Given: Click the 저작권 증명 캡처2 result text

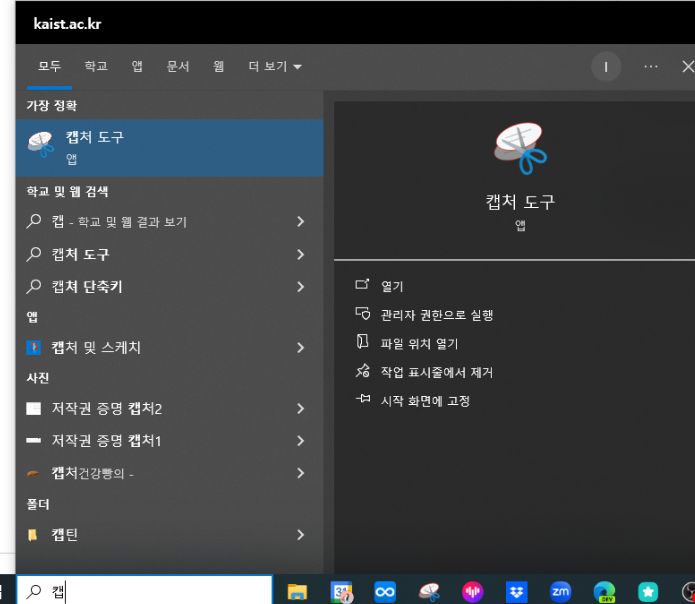Looking at the screenshot, I should [107, 408].
